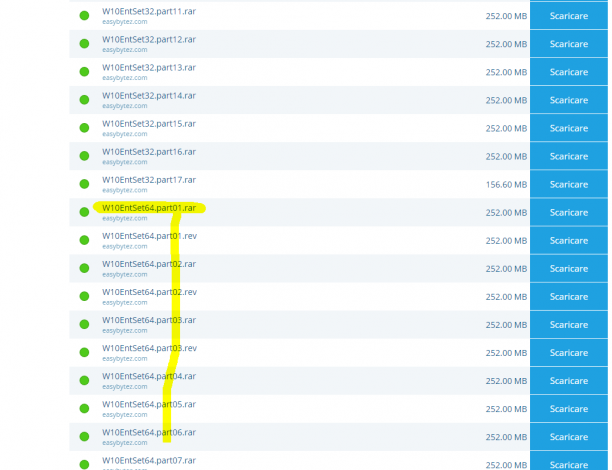Select W10EntSet64.part02.rev file name
Image resolution: width=612 pixels, height=470 pixels.
[149, 293]
